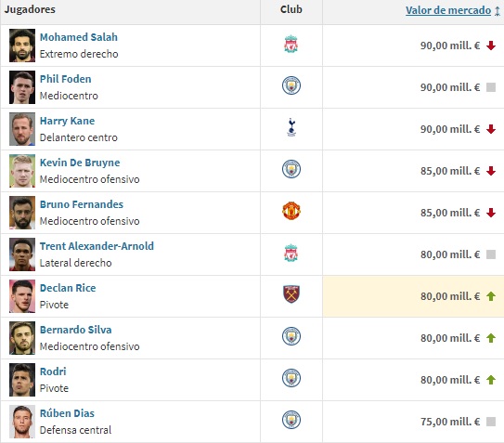Viewport: 504px width, 443px height.
Task: Open West Ham crest in Declan Rice's row
Action: click(291, 294)
